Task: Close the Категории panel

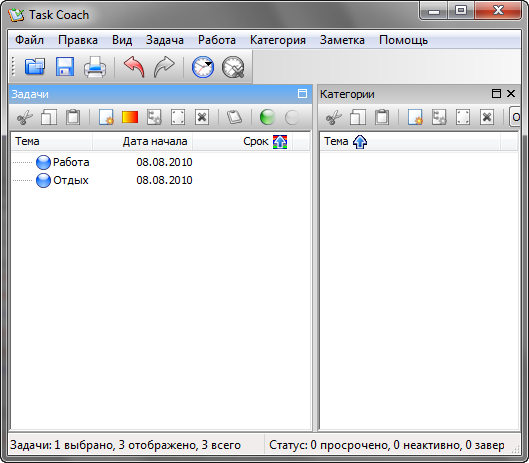Action: 511,93
